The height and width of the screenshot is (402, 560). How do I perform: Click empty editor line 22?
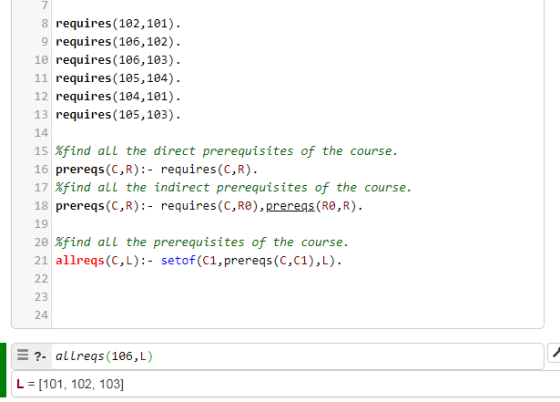point(298,279)
